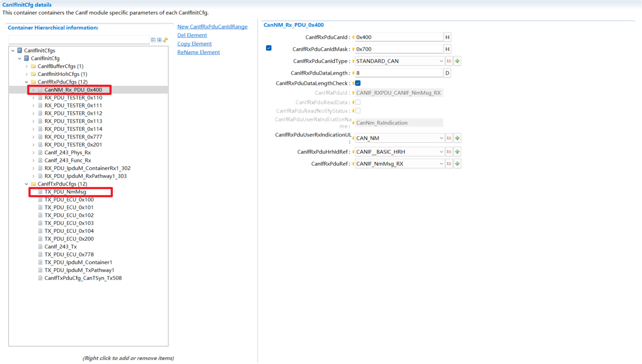Click the D button next to CanIfRxPduDataLength

[447, 72]
